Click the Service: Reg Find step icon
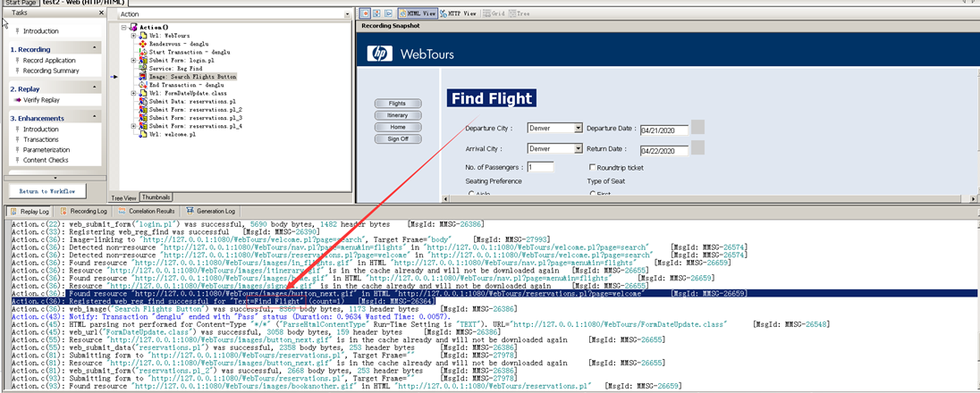The width and height of the screenshot is (980, 393). [x=143, y=68]
